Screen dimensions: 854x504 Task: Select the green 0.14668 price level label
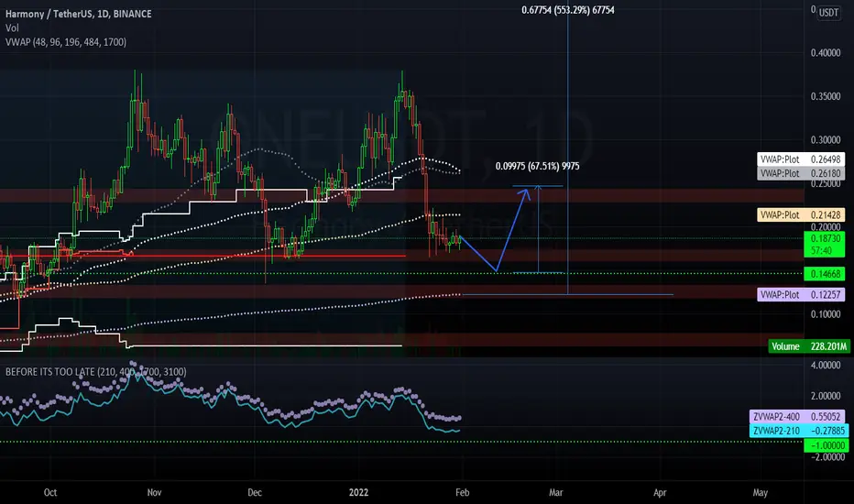tap(825, 273)
